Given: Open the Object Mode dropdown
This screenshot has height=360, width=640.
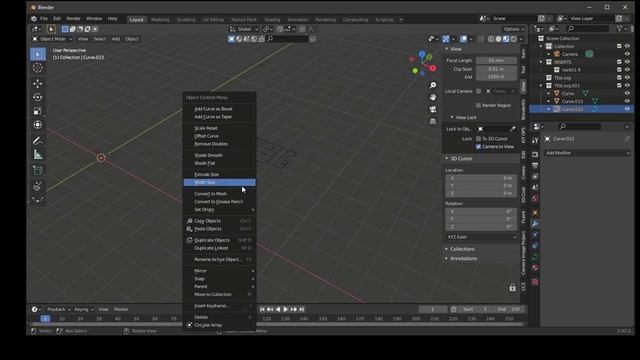Looking at the screenshot, I should click(52, 39).
